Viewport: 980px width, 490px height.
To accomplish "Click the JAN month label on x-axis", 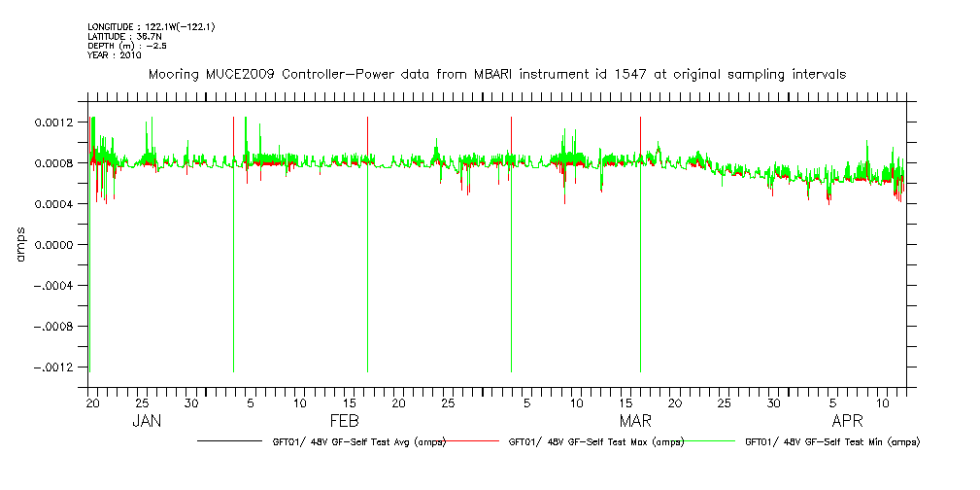I will click(x=146, y=421).
